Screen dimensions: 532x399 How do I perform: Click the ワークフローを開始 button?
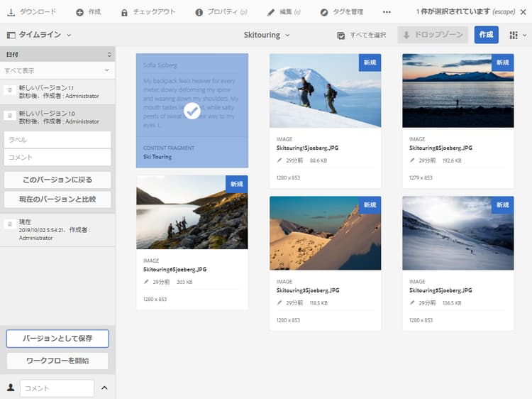57,361
